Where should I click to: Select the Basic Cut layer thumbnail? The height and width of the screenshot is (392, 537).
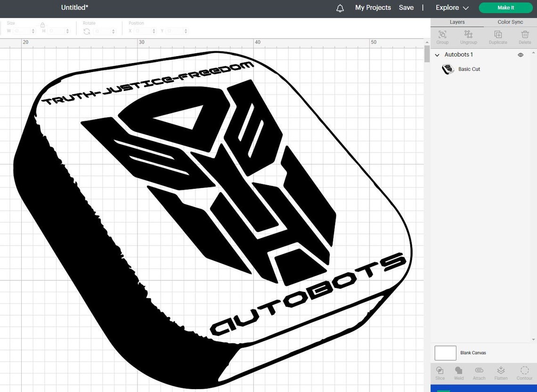click(448, 69)
